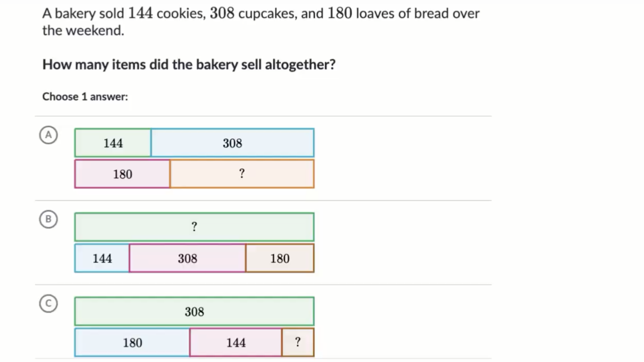
Task: Click the pink 308 segment in option B
Action: coord(187,258)
